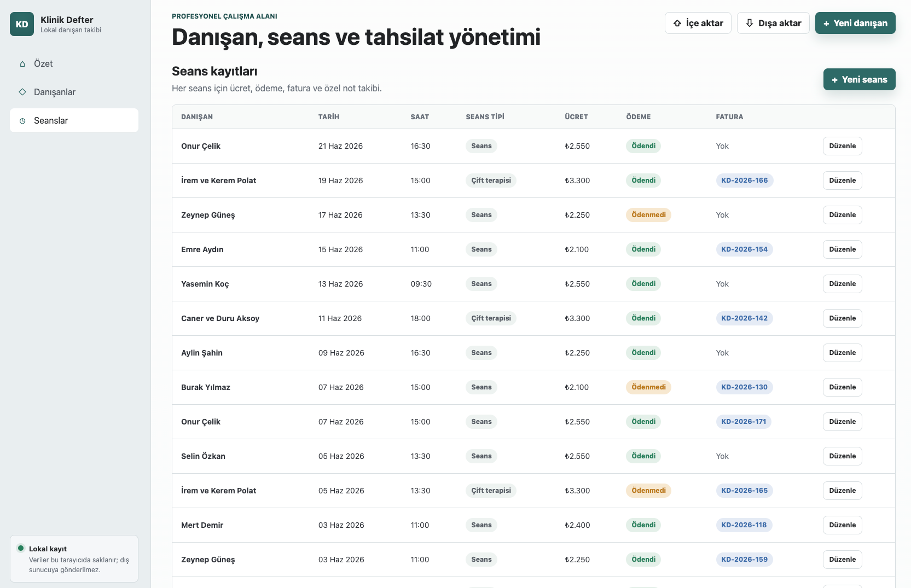Click invoice badge KD-2026-159
This screenshot has height=588, width=911.
tap(744, 560)
